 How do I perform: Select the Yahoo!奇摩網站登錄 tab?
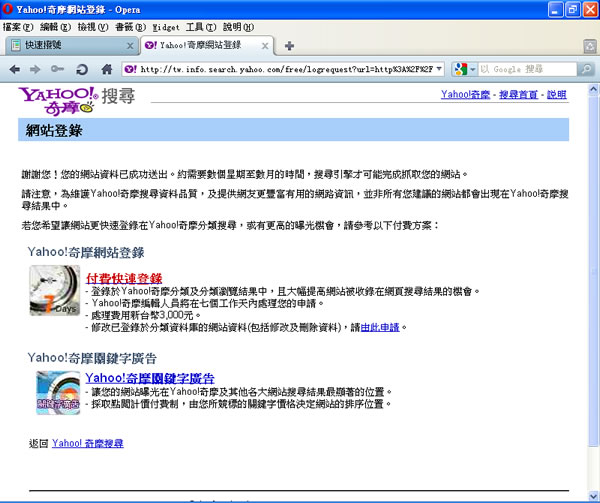[207, 46]
